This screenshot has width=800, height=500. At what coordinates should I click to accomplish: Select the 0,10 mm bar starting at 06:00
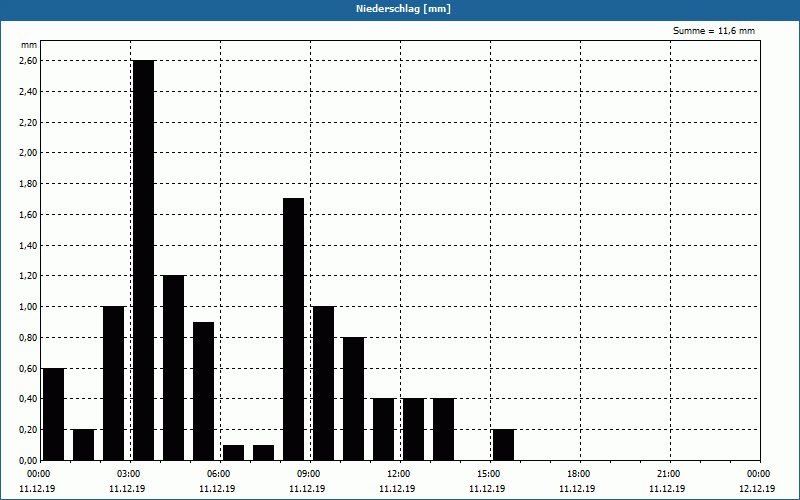pyautogui.click(x=234, y=453)
